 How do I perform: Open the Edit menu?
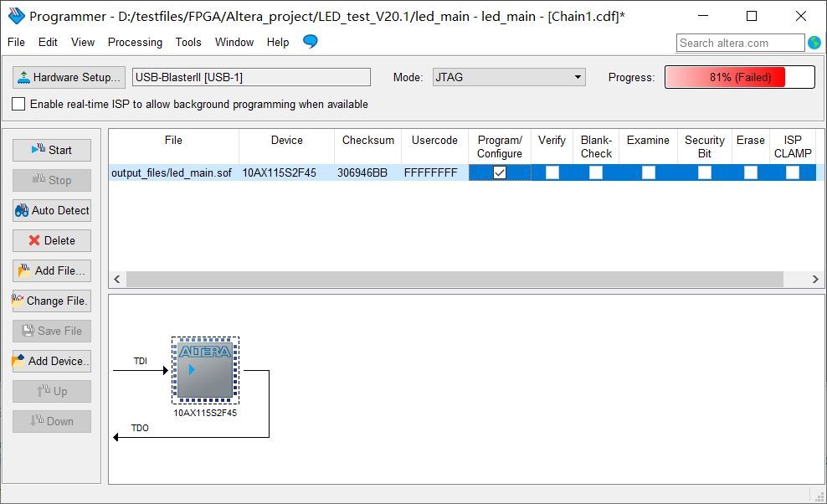(48, 42)
